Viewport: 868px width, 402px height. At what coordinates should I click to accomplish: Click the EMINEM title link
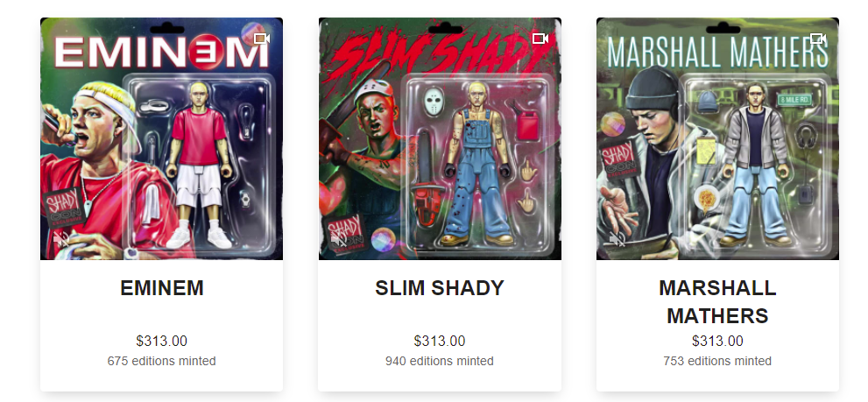point(162,288)
